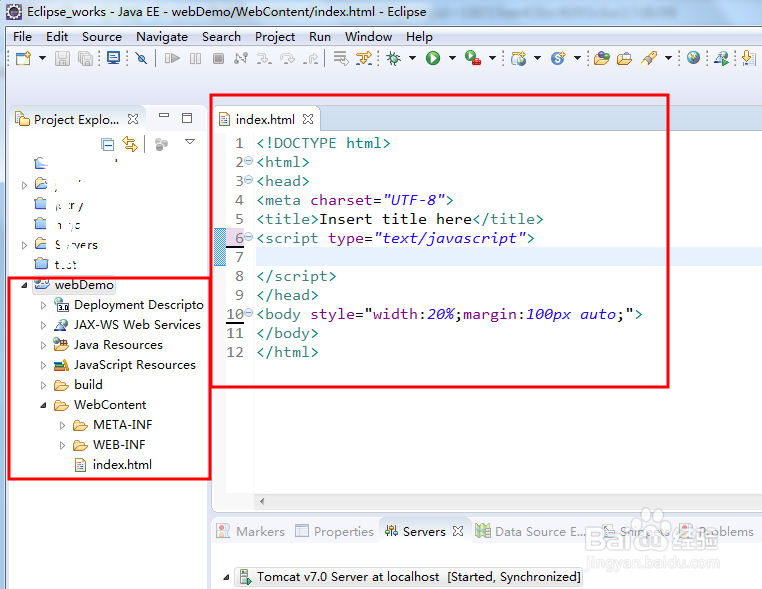Viewport: 762px width, 589px height.
Task: Click the Open Type folder icon
Action: click(601, 59)
